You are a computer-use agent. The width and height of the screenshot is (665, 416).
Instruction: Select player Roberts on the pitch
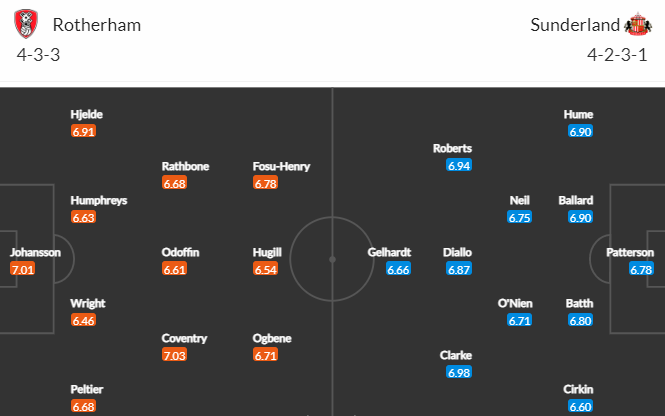pyautogui.click(x=452, y=148)
